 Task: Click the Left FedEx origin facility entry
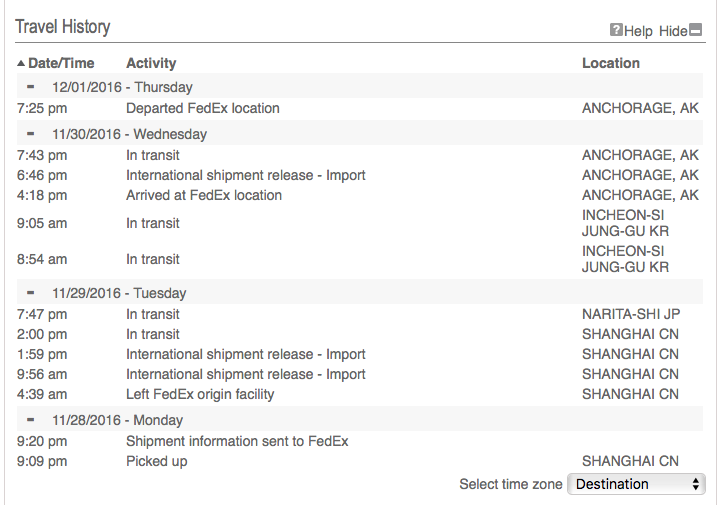coord(200,394)
